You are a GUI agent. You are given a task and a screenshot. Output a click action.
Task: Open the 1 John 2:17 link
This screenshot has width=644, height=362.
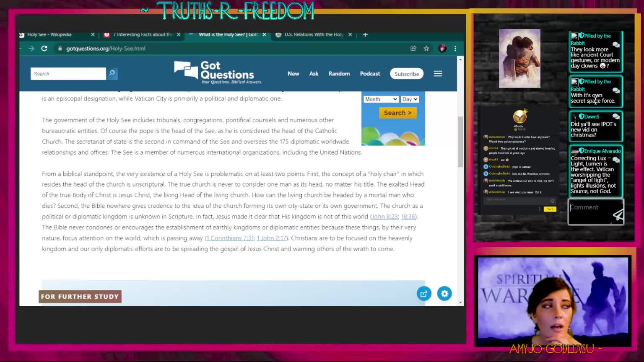click(x=272, y=238)
